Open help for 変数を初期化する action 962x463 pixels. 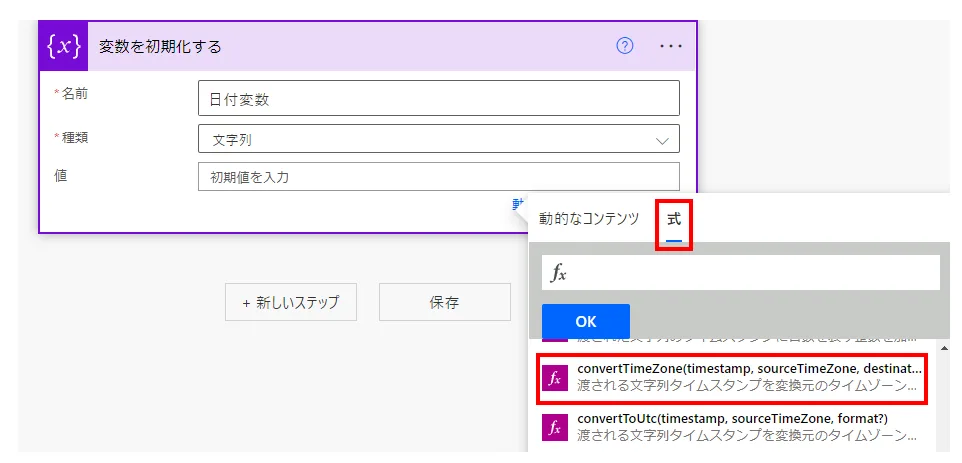pos(625,46)
